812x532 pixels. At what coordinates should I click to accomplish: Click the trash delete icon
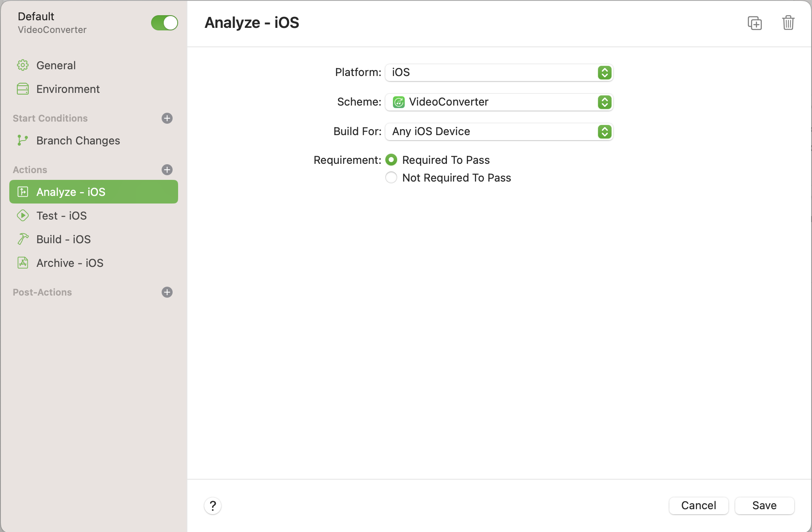tap(788, 23)
